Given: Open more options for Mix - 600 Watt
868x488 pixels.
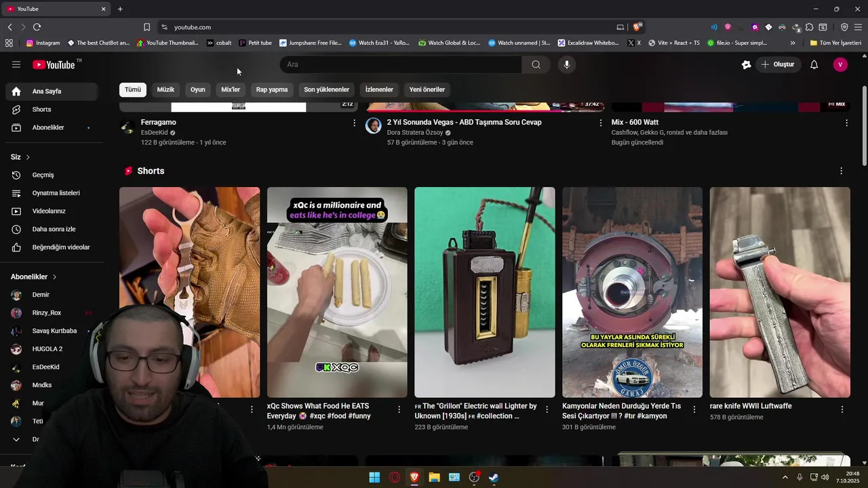Looking at the screenshot, I should click(846, 123).
